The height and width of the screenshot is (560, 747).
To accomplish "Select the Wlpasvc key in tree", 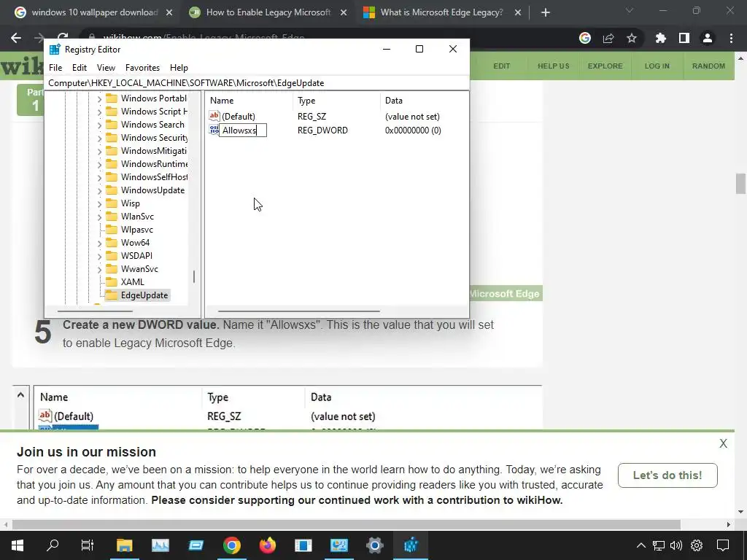I will pyautogui.click(x=136, y=230).
